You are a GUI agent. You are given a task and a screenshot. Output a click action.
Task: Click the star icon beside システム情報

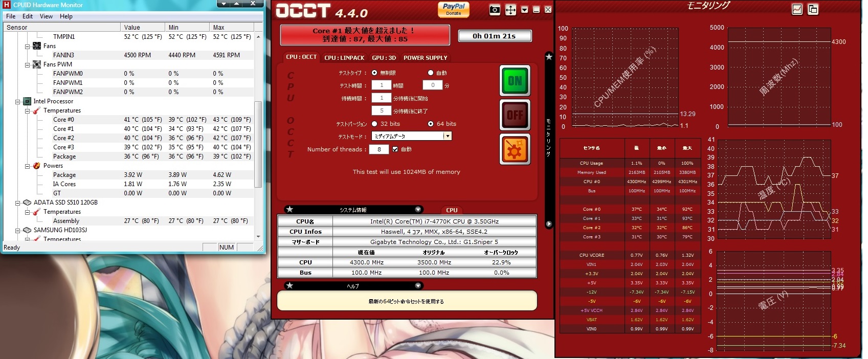pos(290,209)
